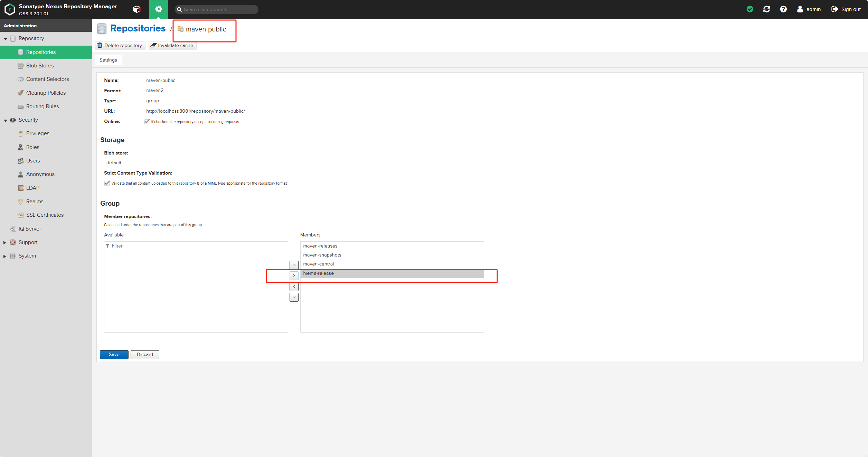Expand the System tree node
Viewport: 868px width, 457px height.
point(5,256)
